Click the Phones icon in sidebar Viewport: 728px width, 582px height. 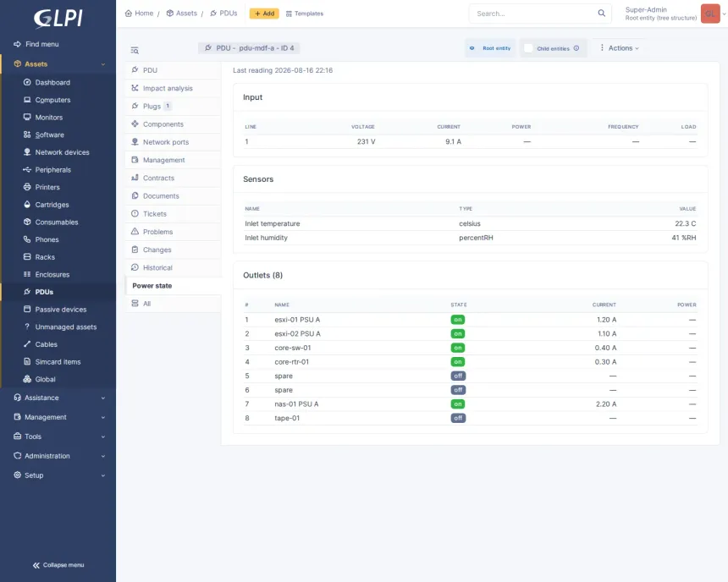(x=27, y=239)
